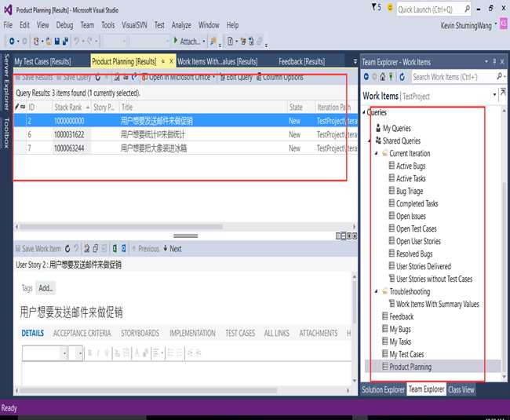Open the font size combo box in editor
Viewport: 510px width, 420px height.
76,353
